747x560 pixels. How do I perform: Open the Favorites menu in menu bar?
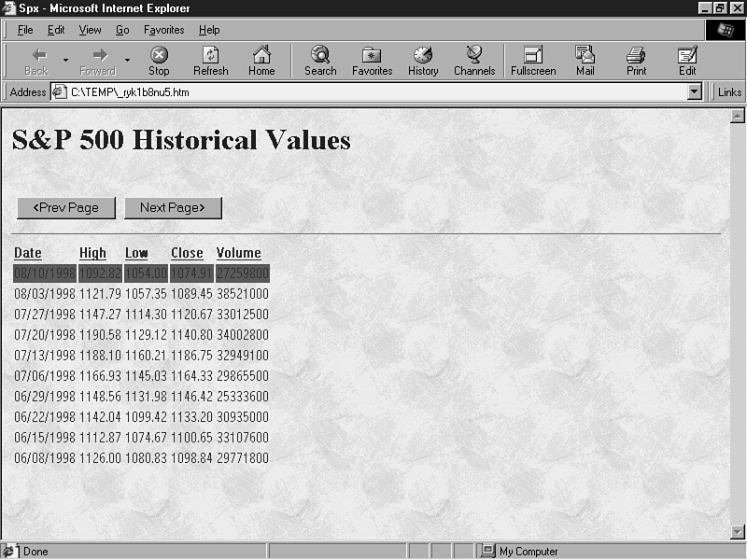[163, 30]
